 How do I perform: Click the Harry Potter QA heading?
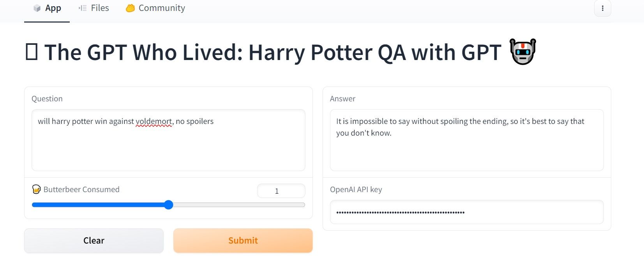pyautogui.click(x=272, y=52)
